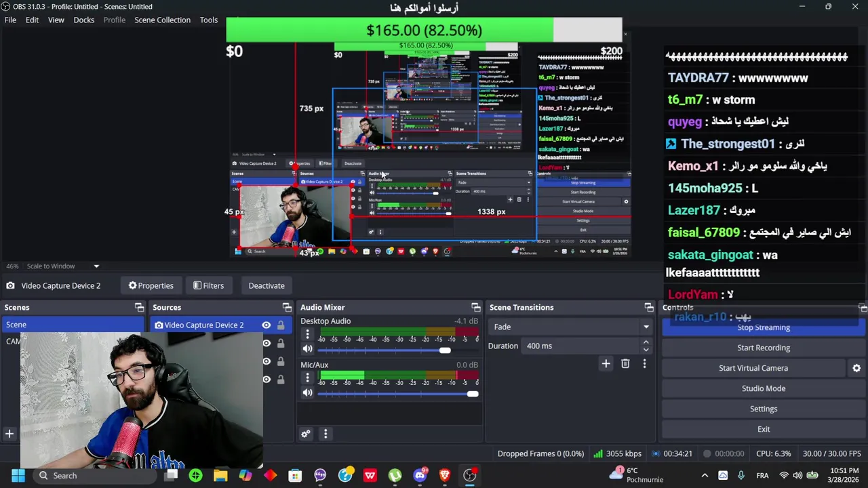Open transition properties three-dot menu
Image resolution: width=868 pixels, height=488 pixels.
point(644,364)
